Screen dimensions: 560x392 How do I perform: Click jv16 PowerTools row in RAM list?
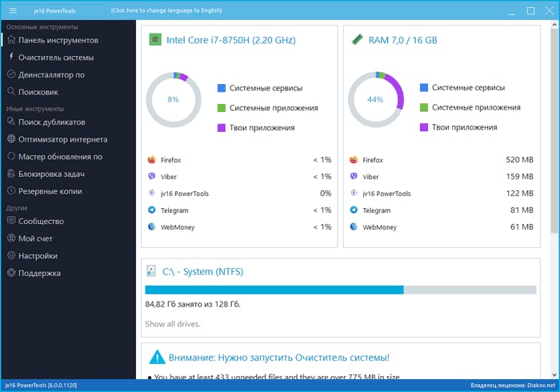pos(442,193)
